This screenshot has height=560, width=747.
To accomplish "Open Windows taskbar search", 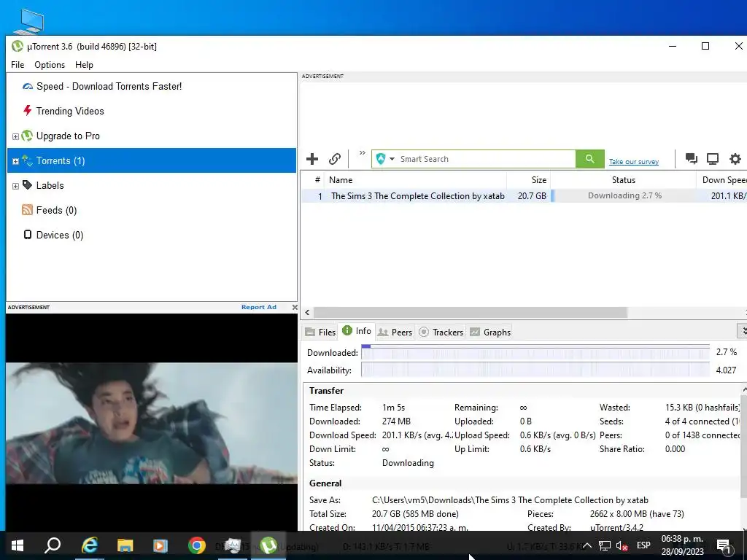I will click(x=53, y=545).
